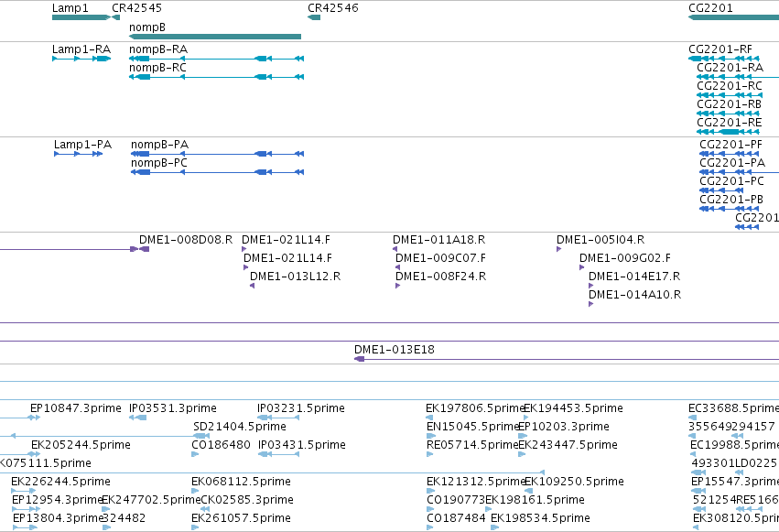Viewport: 779px width, 532px height.
Task: Select the CG2201 gene label
Action: (x=710, y=8)
